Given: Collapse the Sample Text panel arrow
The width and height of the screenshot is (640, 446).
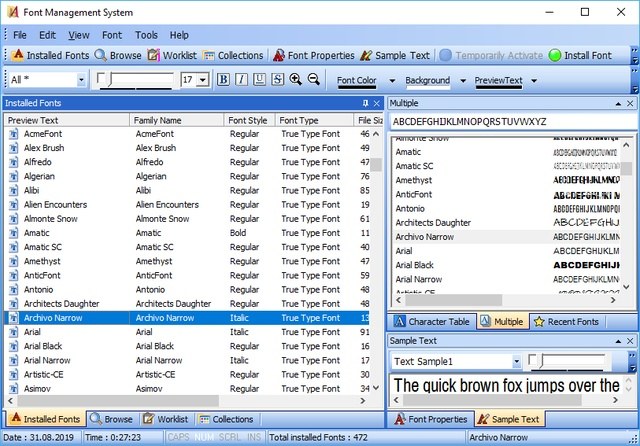Looking at the screenshot, I should [618, 341].
